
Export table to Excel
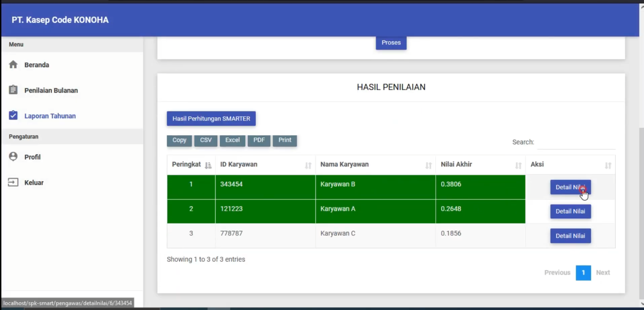pos(232,140)
